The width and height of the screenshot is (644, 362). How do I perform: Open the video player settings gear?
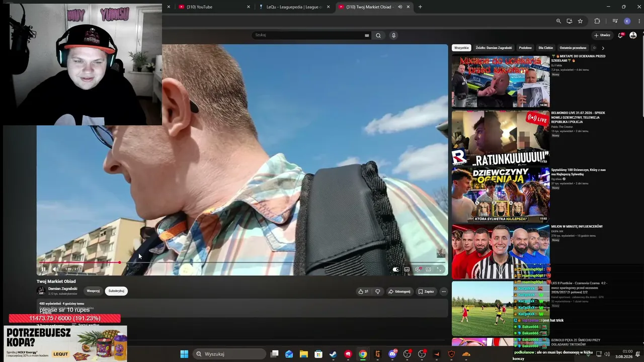click(x=418, y=269)
